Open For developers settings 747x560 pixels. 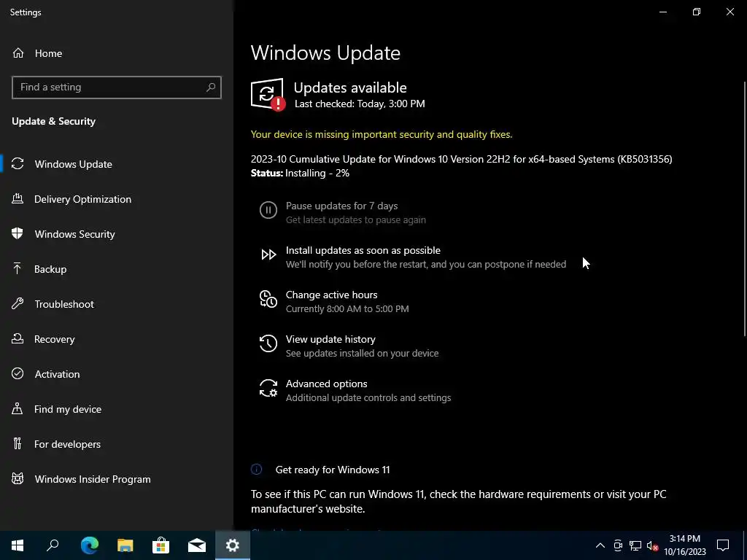117,444
